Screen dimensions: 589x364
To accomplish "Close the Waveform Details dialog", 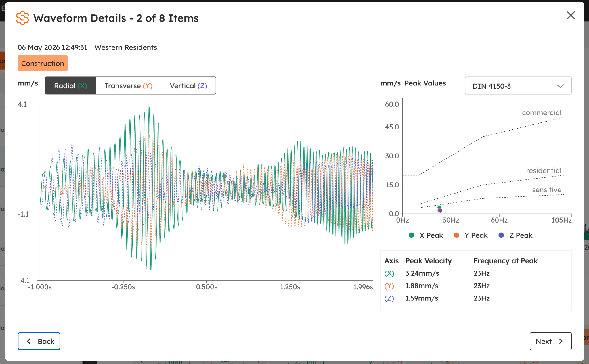I will click(x=571, y=15).
